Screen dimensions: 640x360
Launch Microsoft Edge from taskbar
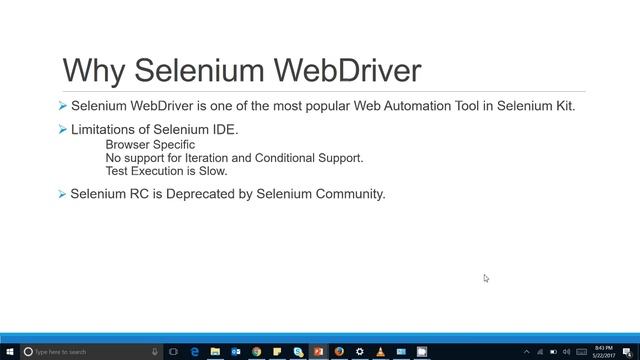(195, 351)
